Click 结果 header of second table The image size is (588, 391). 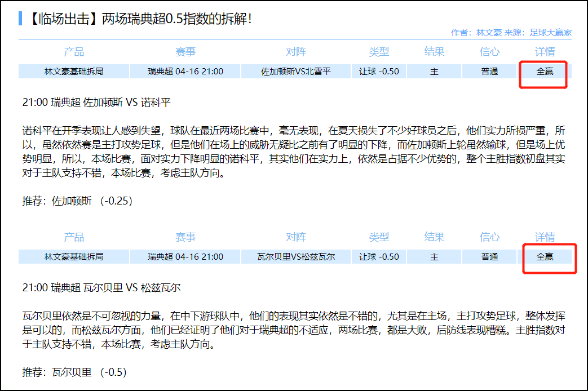click(434, 237)
